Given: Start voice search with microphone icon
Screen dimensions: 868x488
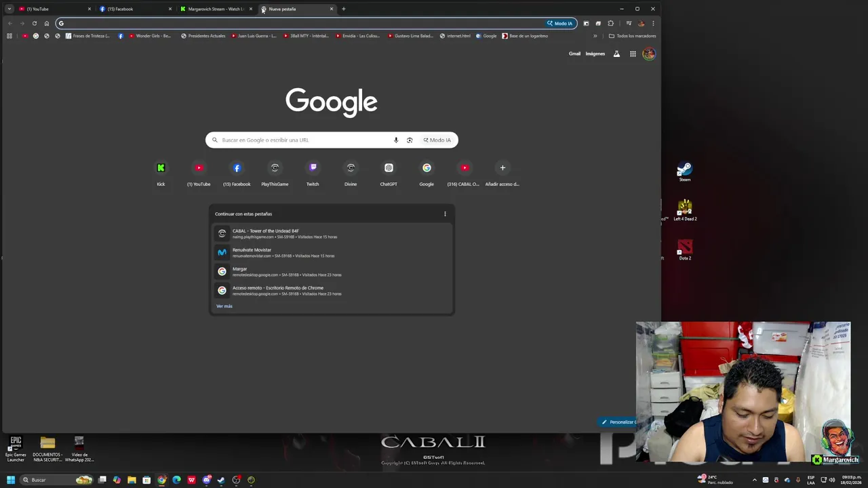Looking at the screenshot, I should click(396, 140).
